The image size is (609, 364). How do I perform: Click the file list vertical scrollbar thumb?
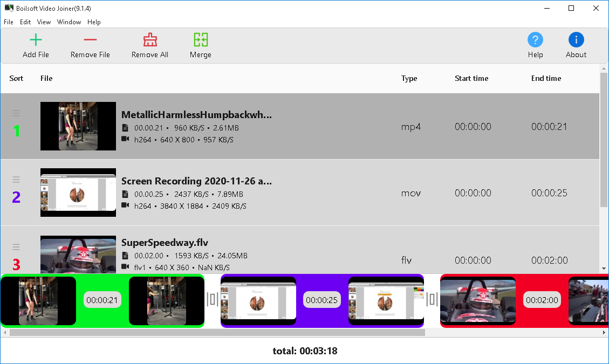604,140
